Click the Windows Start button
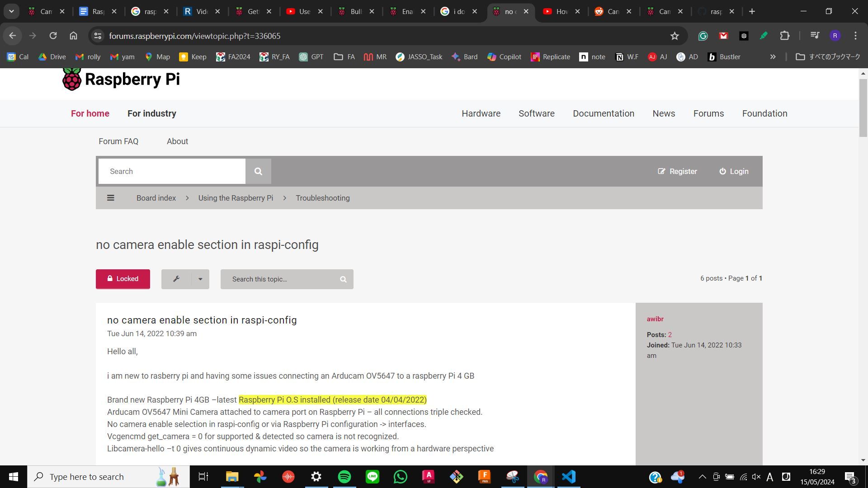This screenshot has height=488, width=868. click(x=14, y=477)
